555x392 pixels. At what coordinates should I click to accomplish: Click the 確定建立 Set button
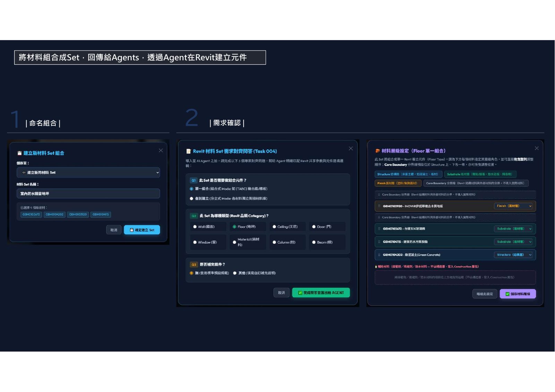[x=142, y=230]
